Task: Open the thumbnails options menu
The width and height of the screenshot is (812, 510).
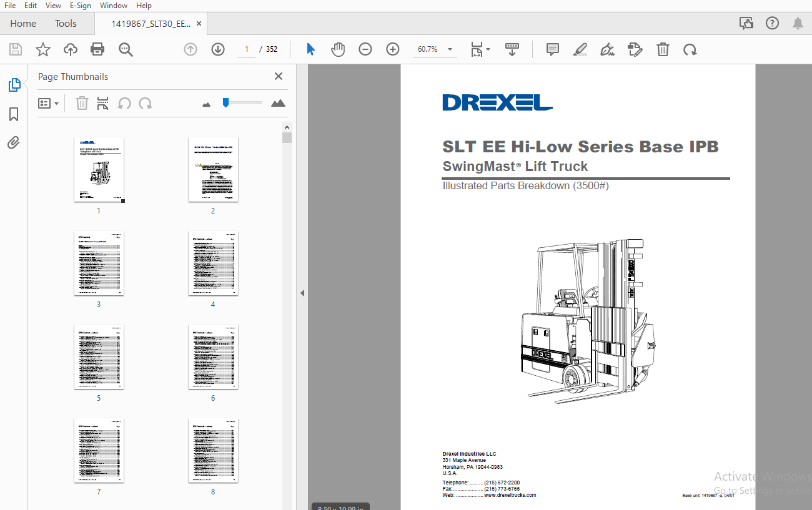Action: 48,103
